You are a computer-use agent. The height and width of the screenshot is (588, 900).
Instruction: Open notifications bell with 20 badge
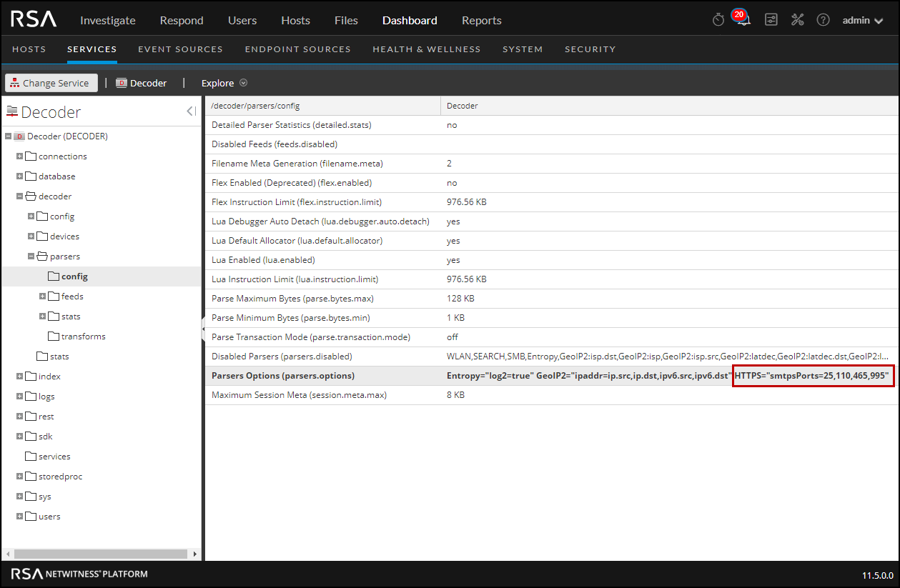click(743, 19)
